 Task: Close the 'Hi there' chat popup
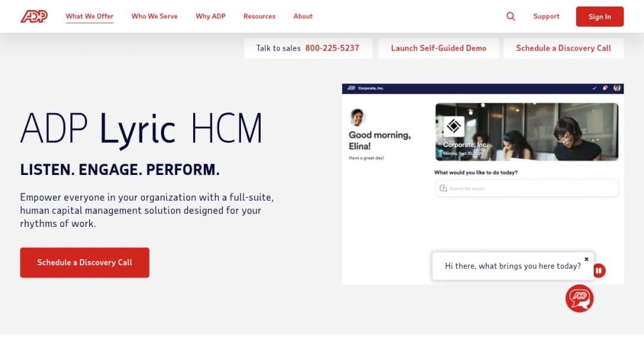pyautogui.click(x=587, y=259)
